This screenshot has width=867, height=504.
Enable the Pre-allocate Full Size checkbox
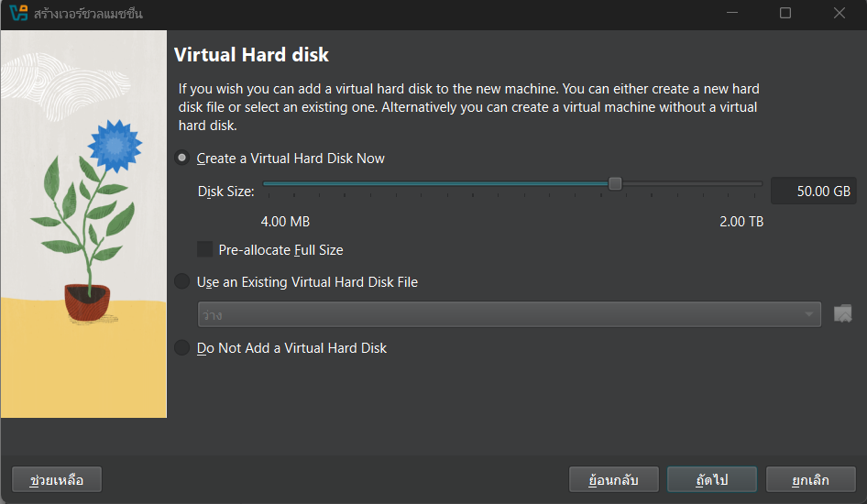pyautogui.click(x=205, y=249)
